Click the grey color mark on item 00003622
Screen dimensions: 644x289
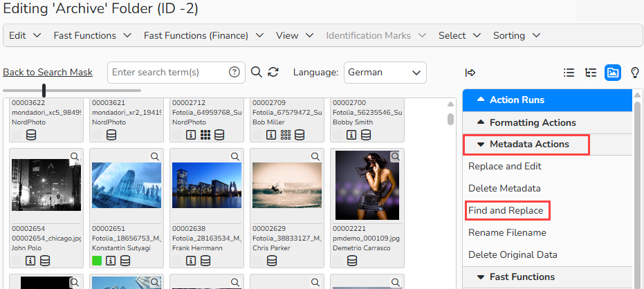[x=17, y=135]
